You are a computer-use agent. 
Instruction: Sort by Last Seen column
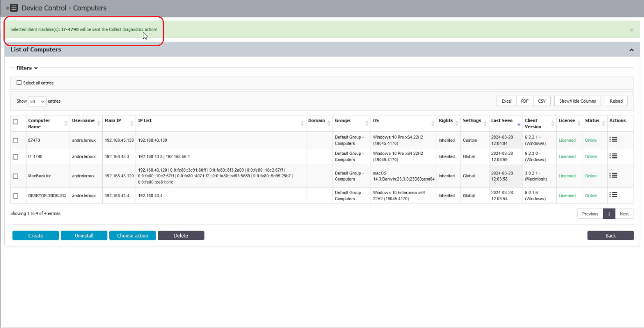[505, 124]
